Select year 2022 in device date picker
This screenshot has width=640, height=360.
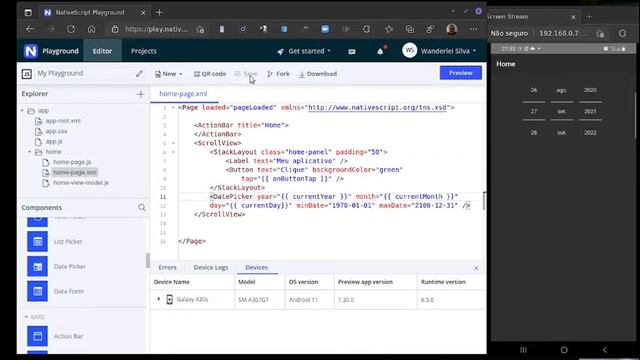coord(590,133)
